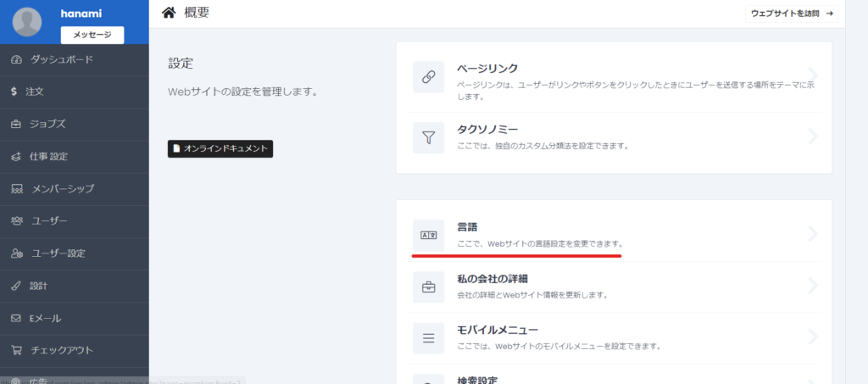Open the オンラインドキュメント button
The height and width of the screenshot is (384, 868).
[220, 148]
